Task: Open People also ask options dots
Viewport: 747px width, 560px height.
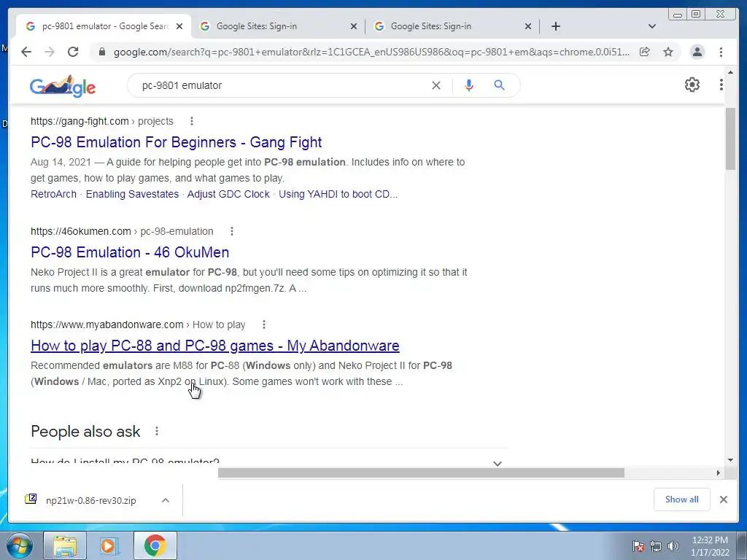Action: tap(156, 431)
